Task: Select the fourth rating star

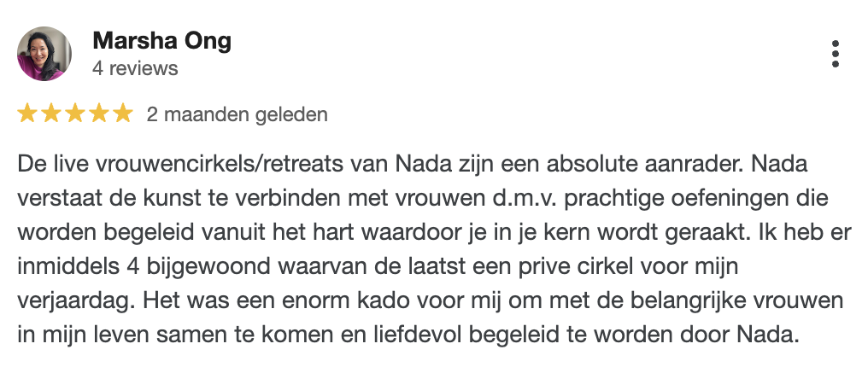Action: pyautogui.click(x=98, y=114)
